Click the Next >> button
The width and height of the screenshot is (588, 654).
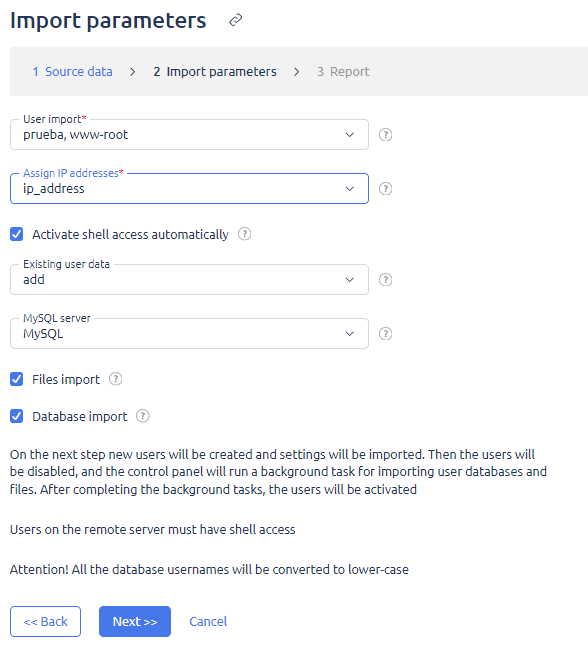135,621
